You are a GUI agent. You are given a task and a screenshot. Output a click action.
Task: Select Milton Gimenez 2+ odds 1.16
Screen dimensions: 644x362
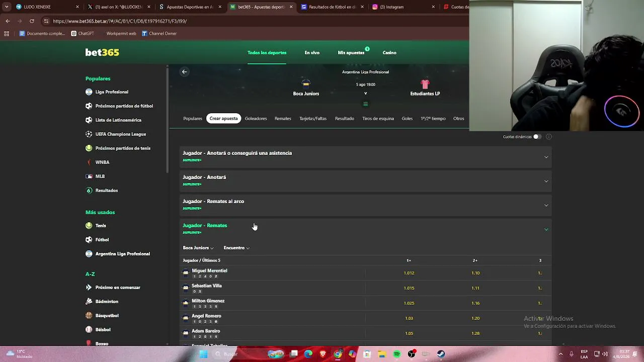point(475,303)
